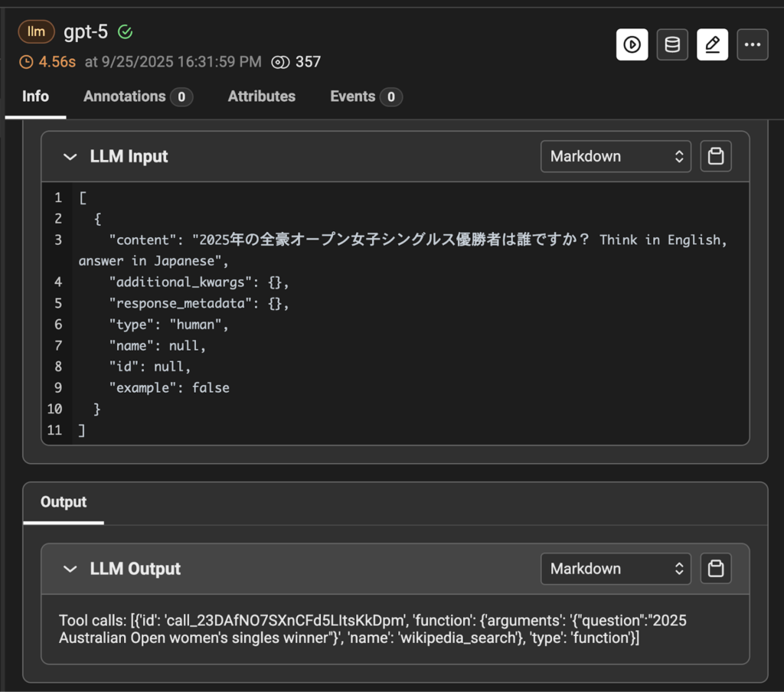Collapse the LLM Input section chevron
The height and width of the screenshot is (692, 784).
70,156
